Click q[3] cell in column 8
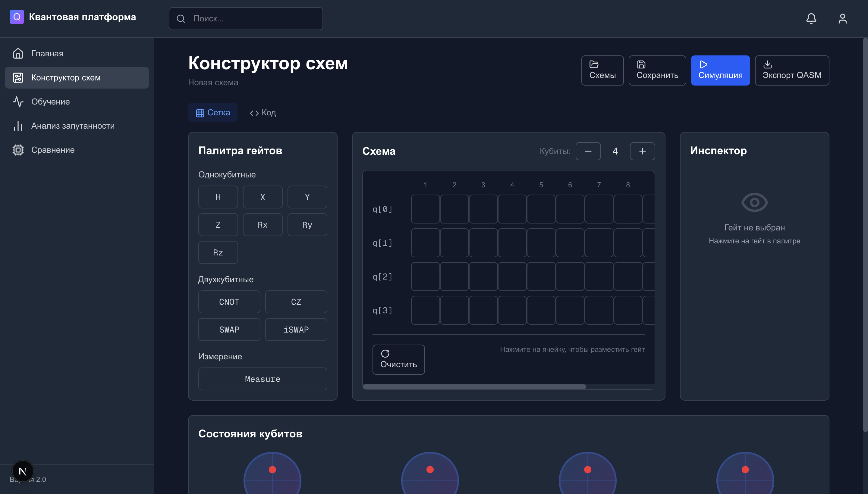The height and width of the screenshot is (494, 868). [x=628, y=310]
